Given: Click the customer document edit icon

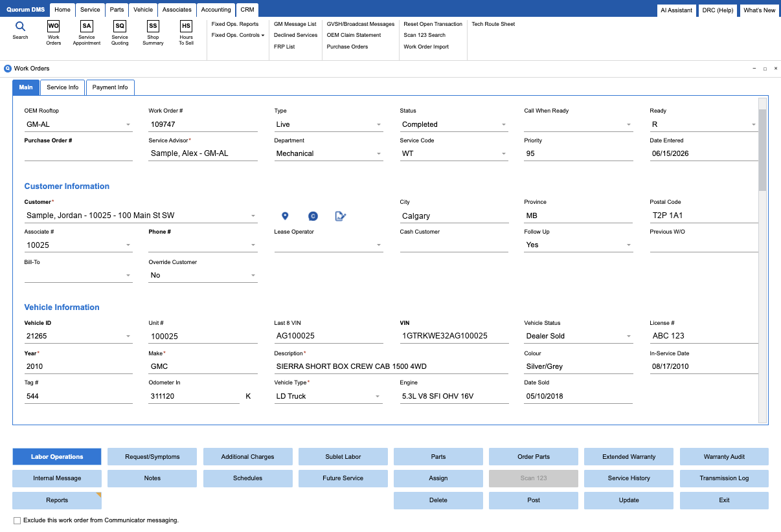Looking at the screenshot, I should pos(341,216).
